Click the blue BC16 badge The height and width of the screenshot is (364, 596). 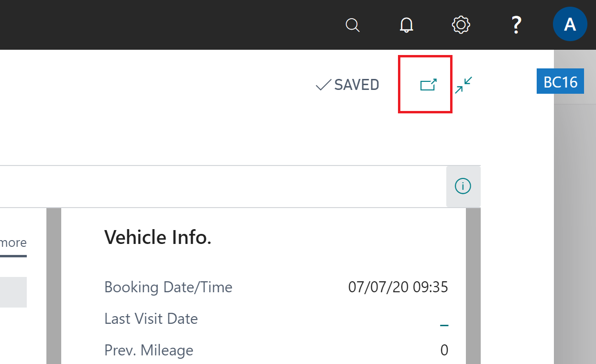pos(560,82)
